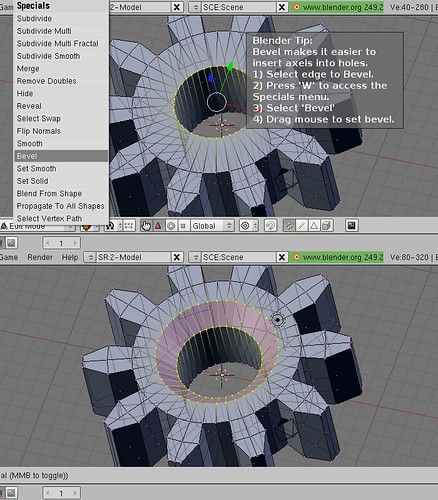Switch to edge select mode icon

coord(301,226)
